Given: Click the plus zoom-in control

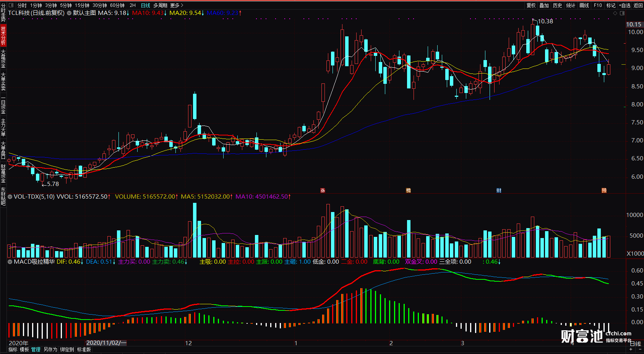Looking at the screenshot, I should (x=631, y=349).
